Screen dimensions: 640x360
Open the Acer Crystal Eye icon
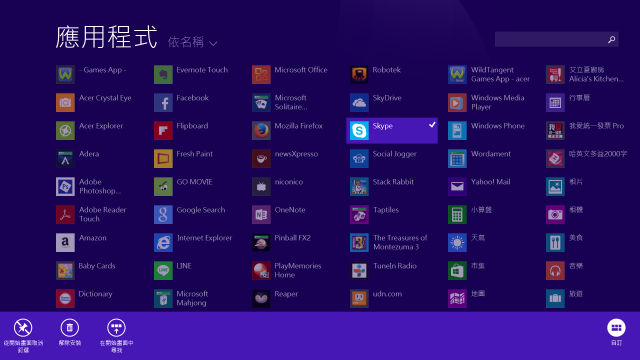pyautogui.click(x=65, y=102)
